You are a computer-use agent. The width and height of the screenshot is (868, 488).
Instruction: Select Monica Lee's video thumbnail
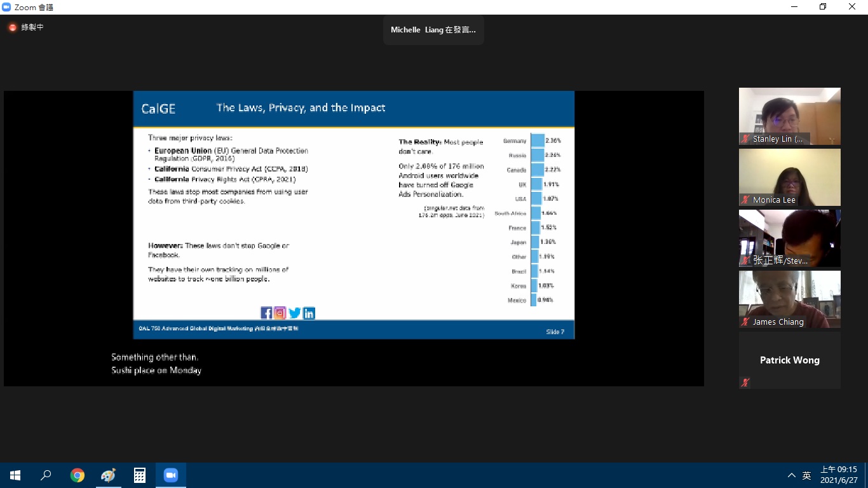tap(789, 177)
